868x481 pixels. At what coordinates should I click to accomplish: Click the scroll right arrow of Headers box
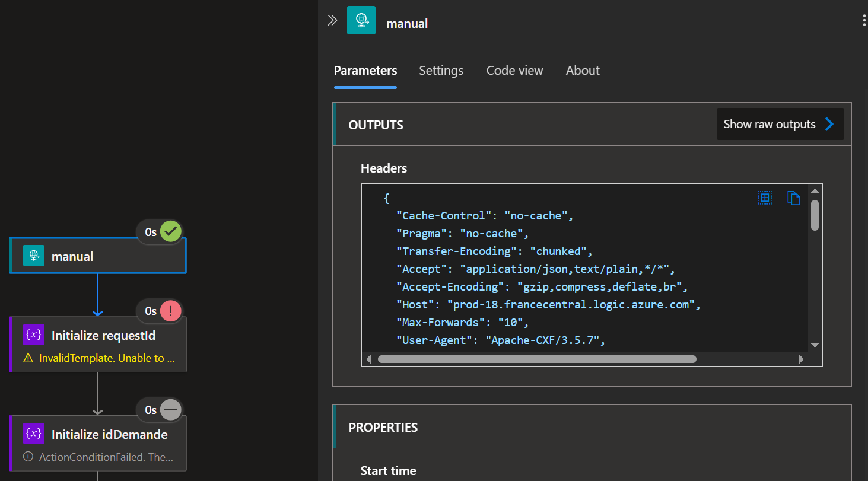801,359
